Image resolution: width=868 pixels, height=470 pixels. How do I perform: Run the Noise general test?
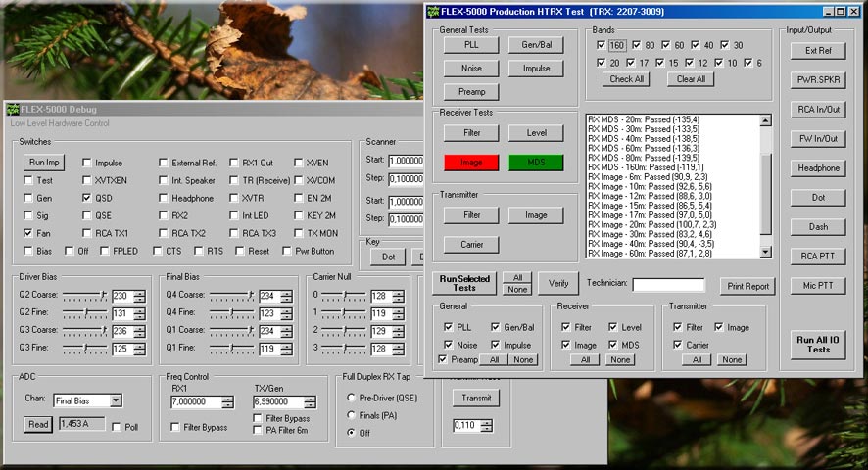click(471, 69)
